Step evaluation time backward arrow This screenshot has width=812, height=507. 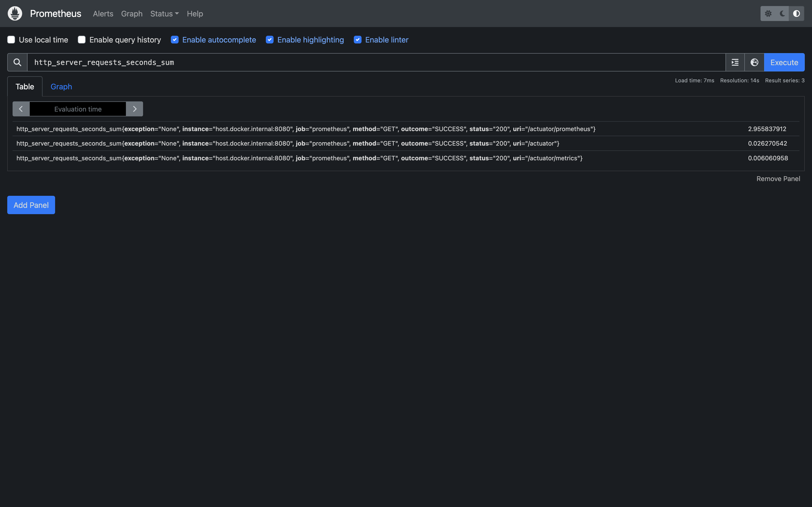tap(21, 109)
